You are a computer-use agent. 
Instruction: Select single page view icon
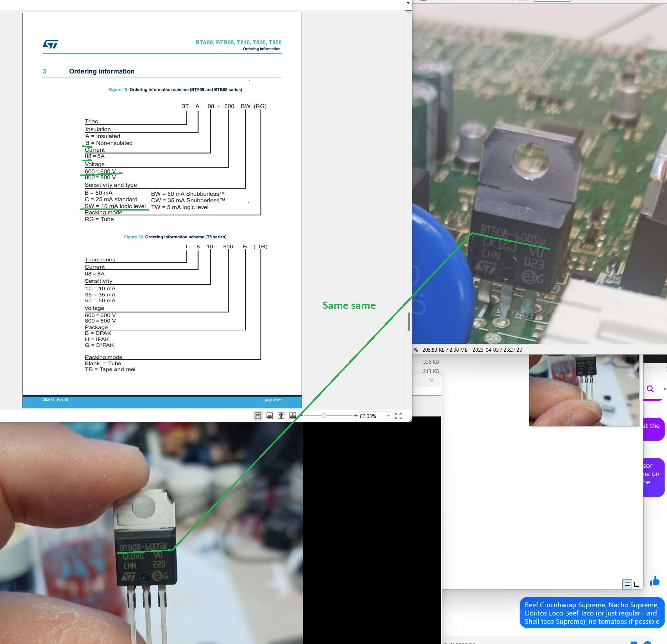pos(258,416)
